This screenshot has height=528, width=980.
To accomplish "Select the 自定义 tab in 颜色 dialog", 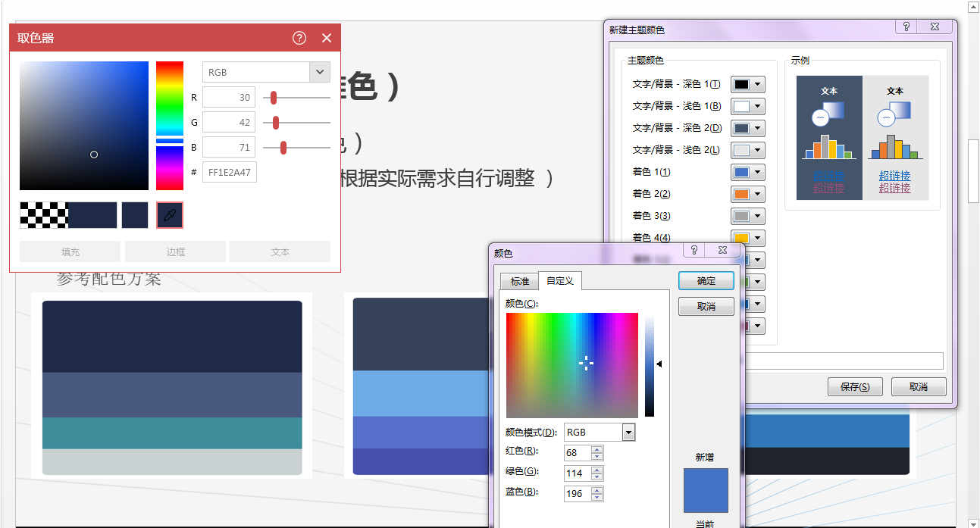I will (560, 281).
